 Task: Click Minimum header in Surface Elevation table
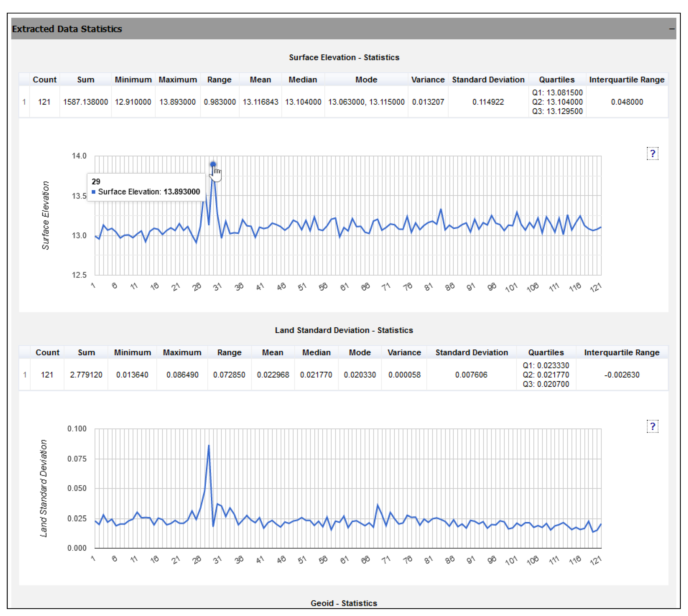pos(133,80)
